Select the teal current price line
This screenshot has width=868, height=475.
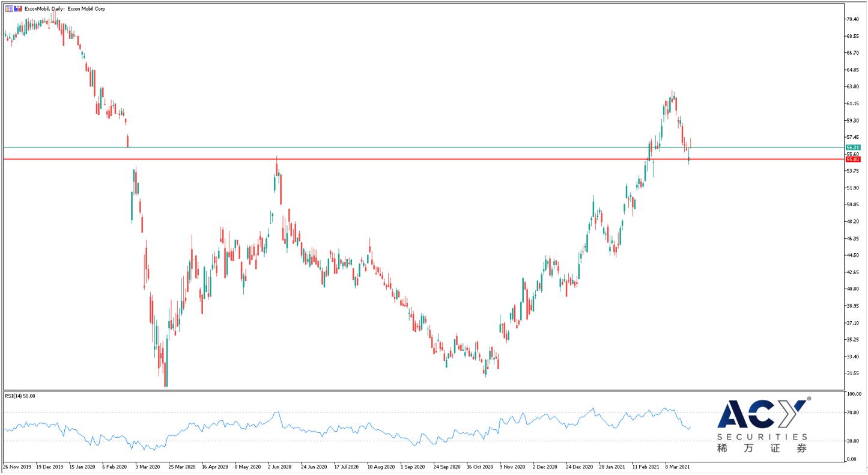pos(423,147)
